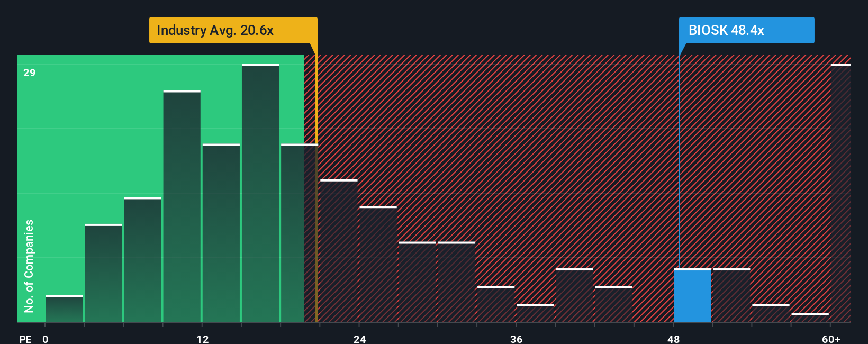Click the x-axis label 0

click(46, 339)
